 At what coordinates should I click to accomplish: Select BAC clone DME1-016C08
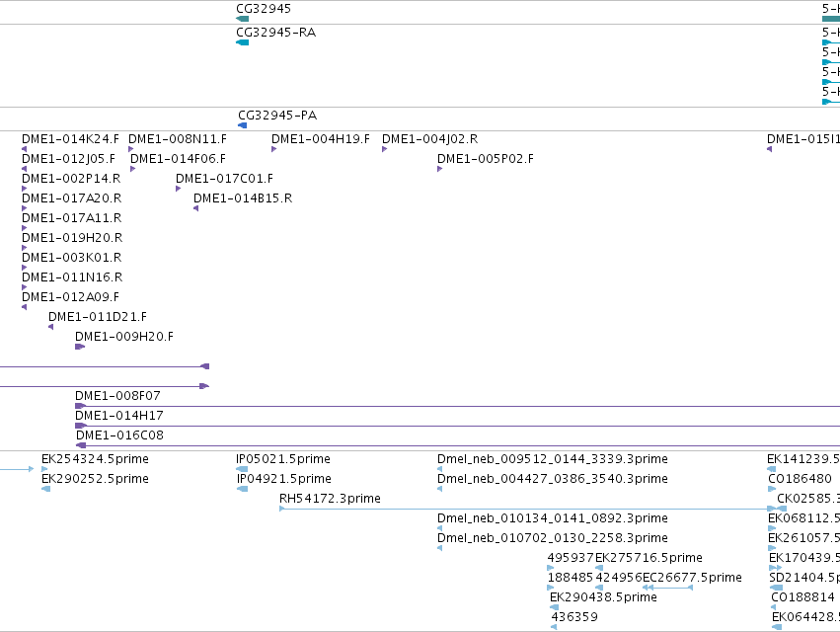[x=120, y=435]
